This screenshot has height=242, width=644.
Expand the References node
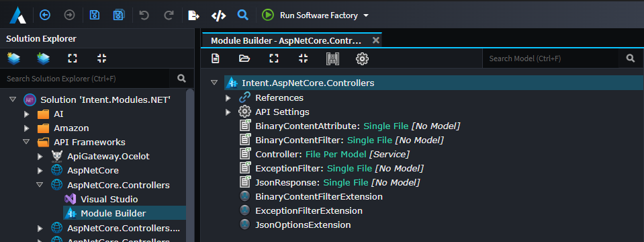click(x=228, y=98)
